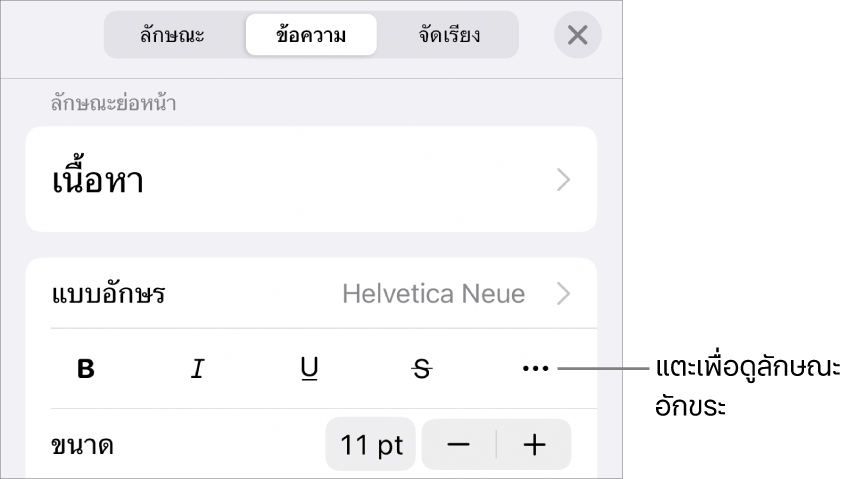Image resolution: width=846 pixels, height=479 pixels.
Task: Toggle strikethrough using the S icon
Action: [x=421, y=369]
